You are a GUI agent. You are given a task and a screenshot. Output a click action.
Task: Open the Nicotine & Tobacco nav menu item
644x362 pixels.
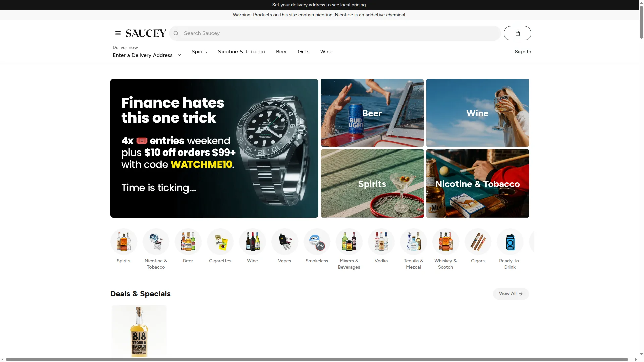click(241, 52)
